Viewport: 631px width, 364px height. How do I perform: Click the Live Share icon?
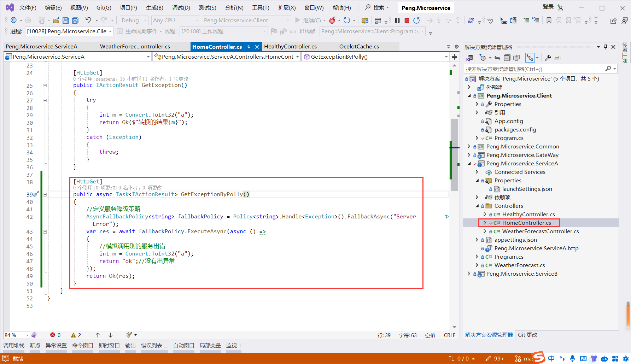[613, 20]
